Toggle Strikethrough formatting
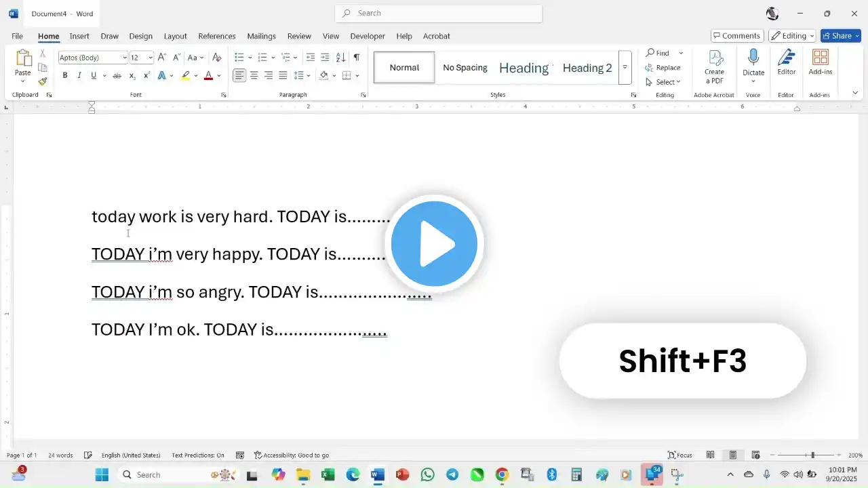The width and height of the screenshot is (868, 488). (117, 76)
